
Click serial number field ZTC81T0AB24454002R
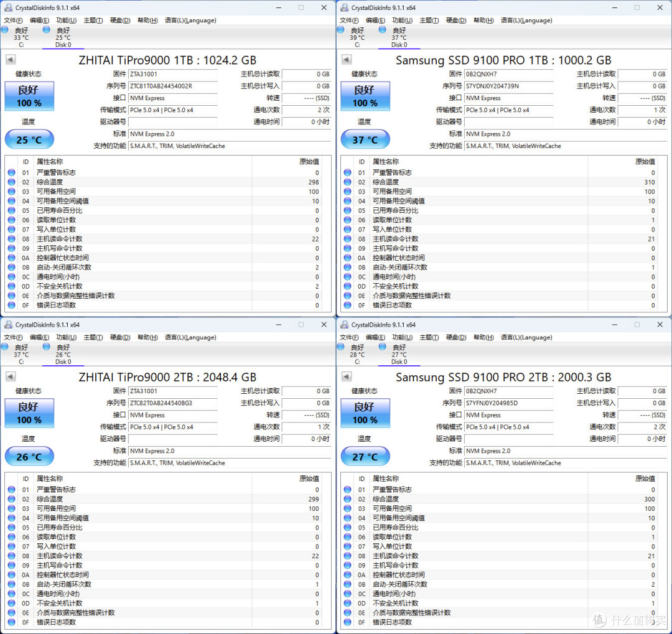click(x=172, y=86)
